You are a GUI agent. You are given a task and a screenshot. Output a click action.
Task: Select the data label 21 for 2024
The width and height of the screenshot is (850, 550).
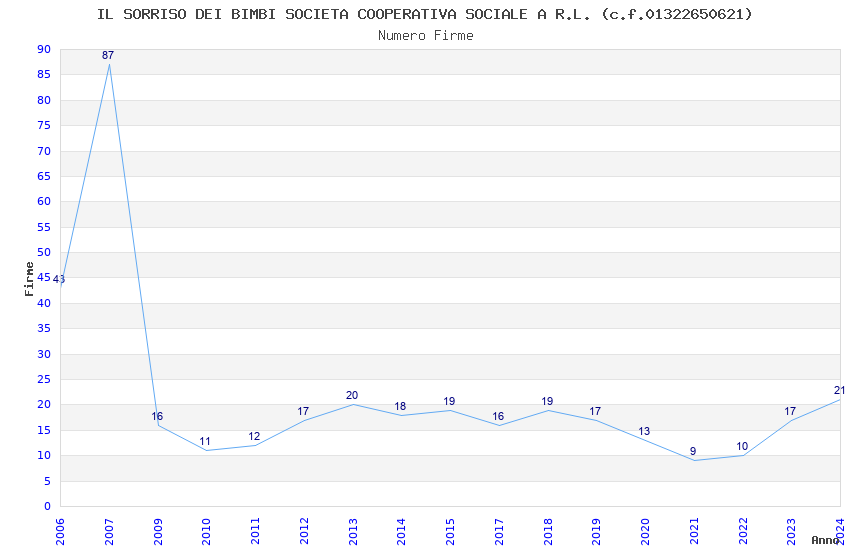839,390
